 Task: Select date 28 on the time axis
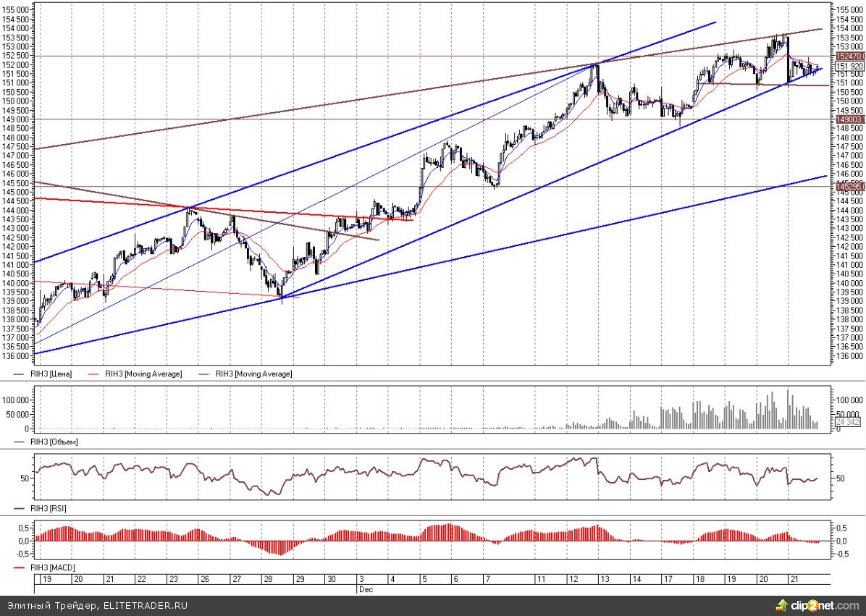tap(268, 580)
